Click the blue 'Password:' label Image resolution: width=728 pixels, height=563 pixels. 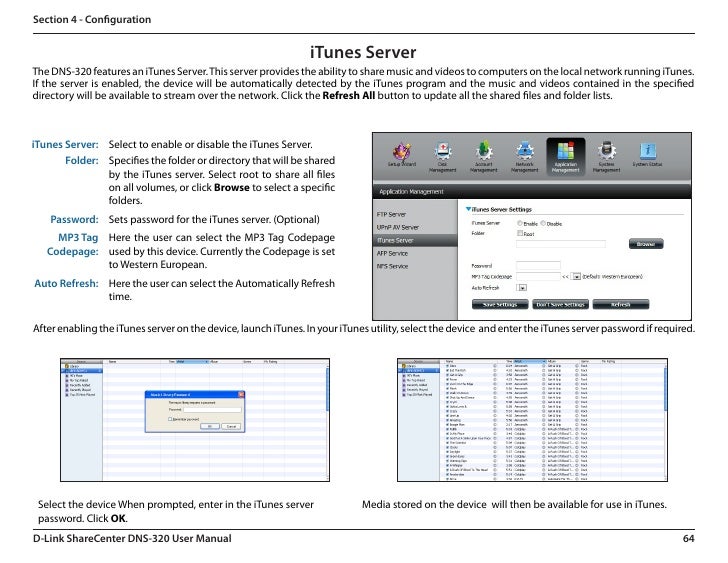tap(74, 219)
